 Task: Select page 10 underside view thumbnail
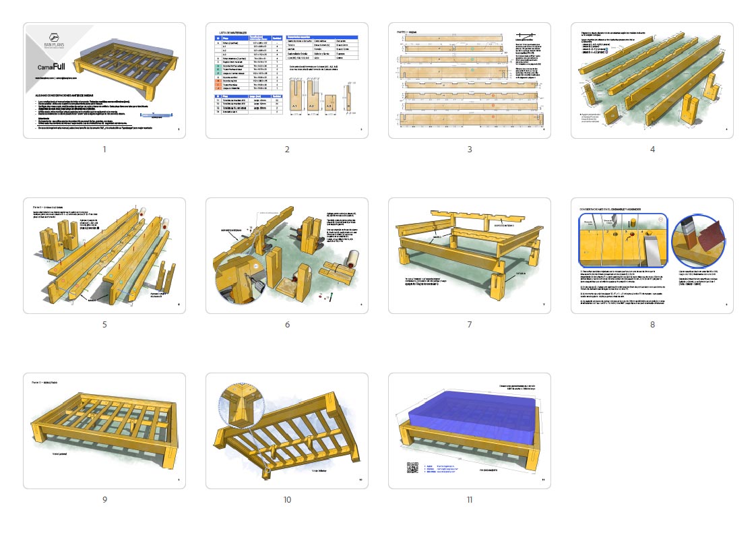[x=287, y=431]
